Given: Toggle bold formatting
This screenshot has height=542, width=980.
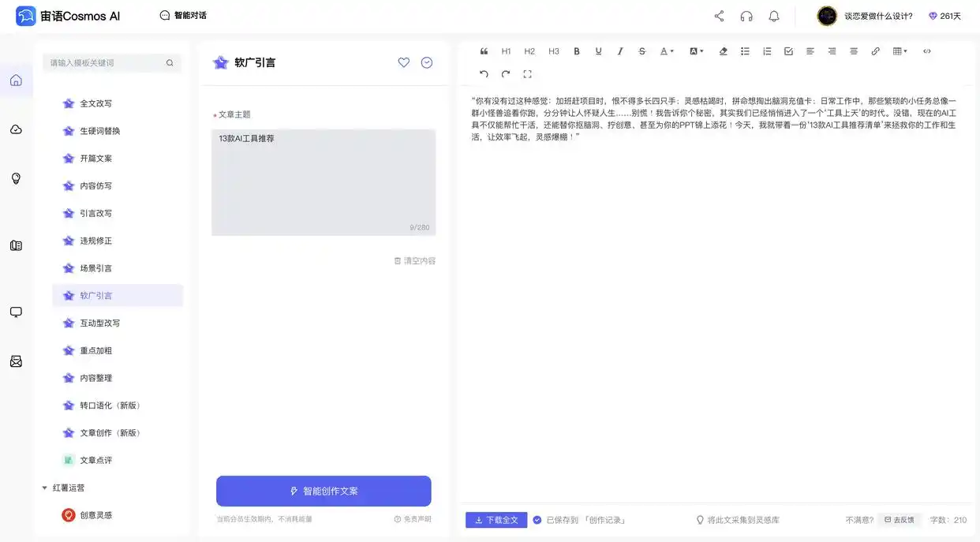Looking at the screenshot, I should (577, 51).
